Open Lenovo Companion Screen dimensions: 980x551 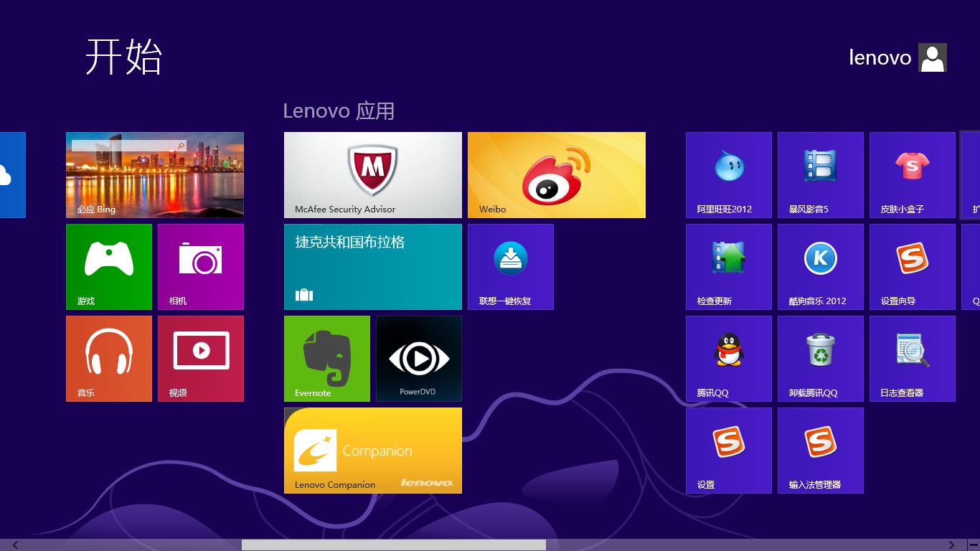pos(372,450)
